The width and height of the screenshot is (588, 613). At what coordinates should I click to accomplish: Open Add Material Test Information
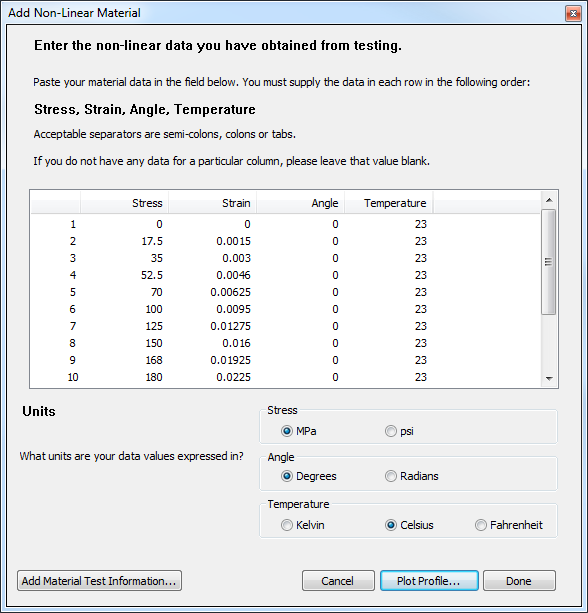tap(99, 581)
